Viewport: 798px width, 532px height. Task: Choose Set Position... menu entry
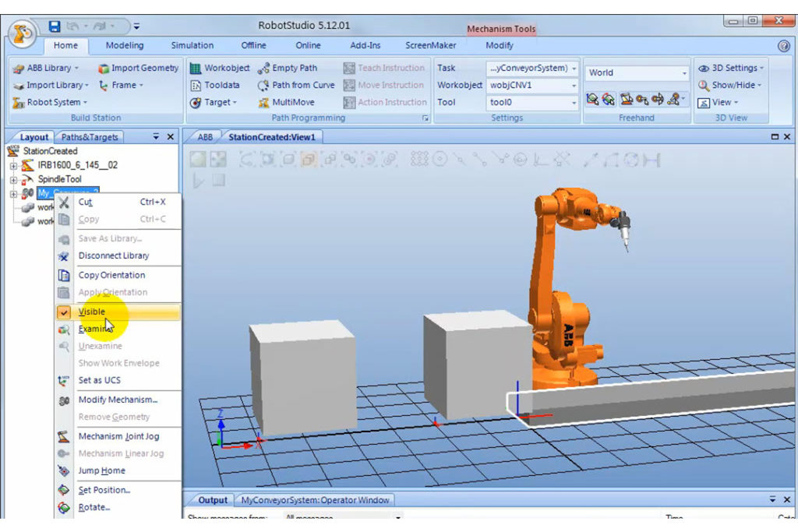click(x=118, y=490)
